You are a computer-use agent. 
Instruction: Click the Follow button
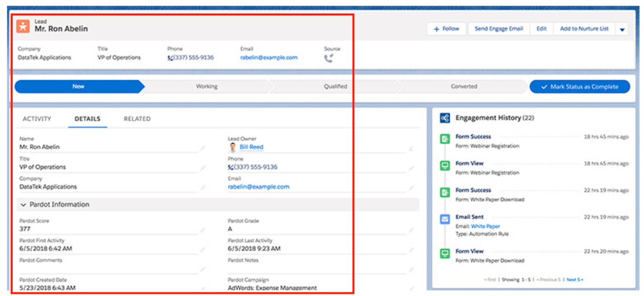pyautogui.click(x=446, y=29)
